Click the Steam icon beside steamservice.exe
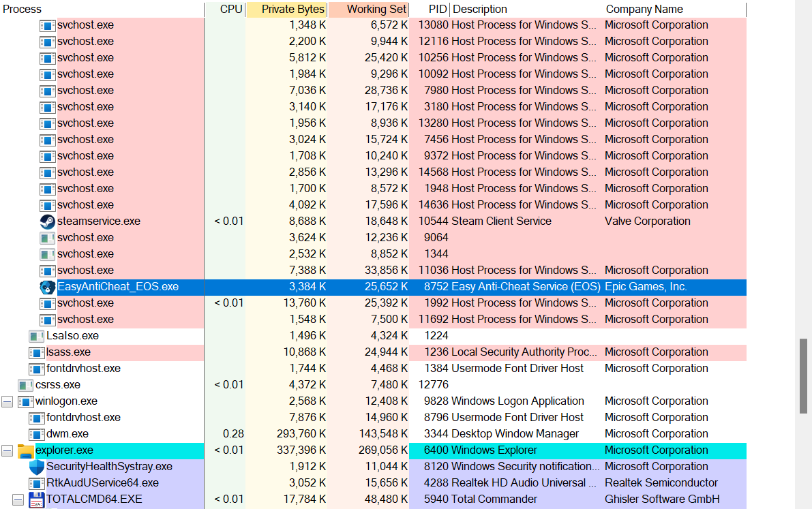Screen dimensions: 812x509 click(48, 221)
